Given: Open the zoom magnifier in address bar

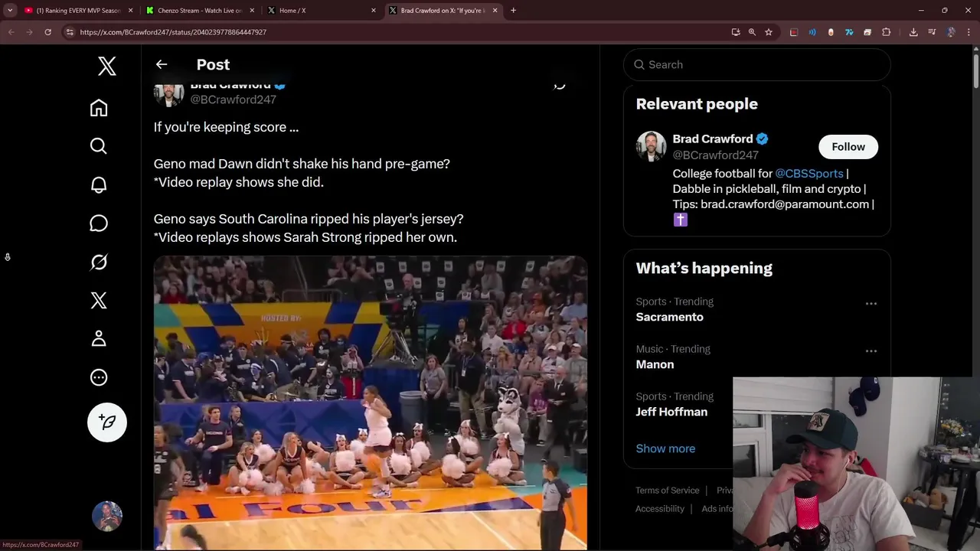Looking at the screenshot, I should (752, 32).
